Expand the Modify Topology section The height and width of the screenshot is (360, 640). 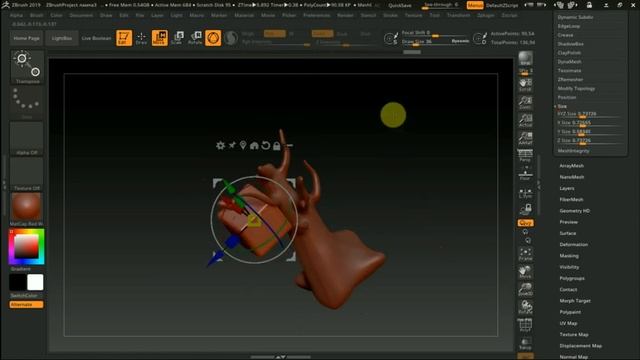(x=576, y=89)
